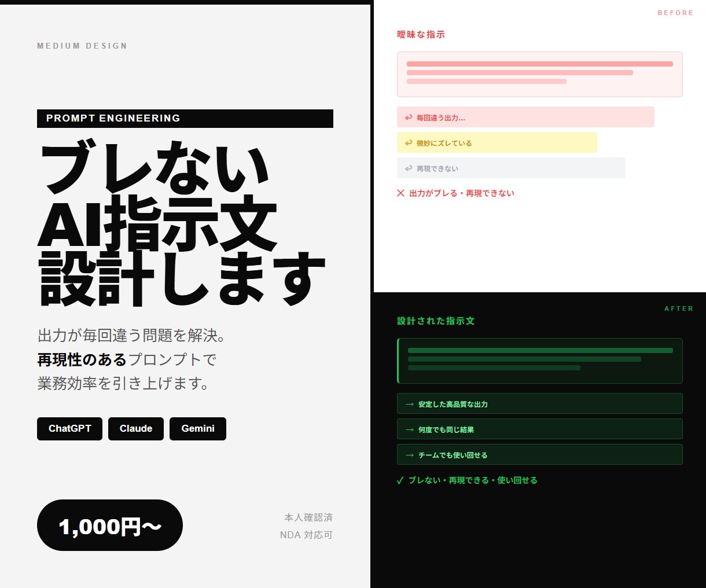The height and width of the screenshot is (588, 706).
Task: Click the 1,000円〜 price pill
Action: [110, 525]
